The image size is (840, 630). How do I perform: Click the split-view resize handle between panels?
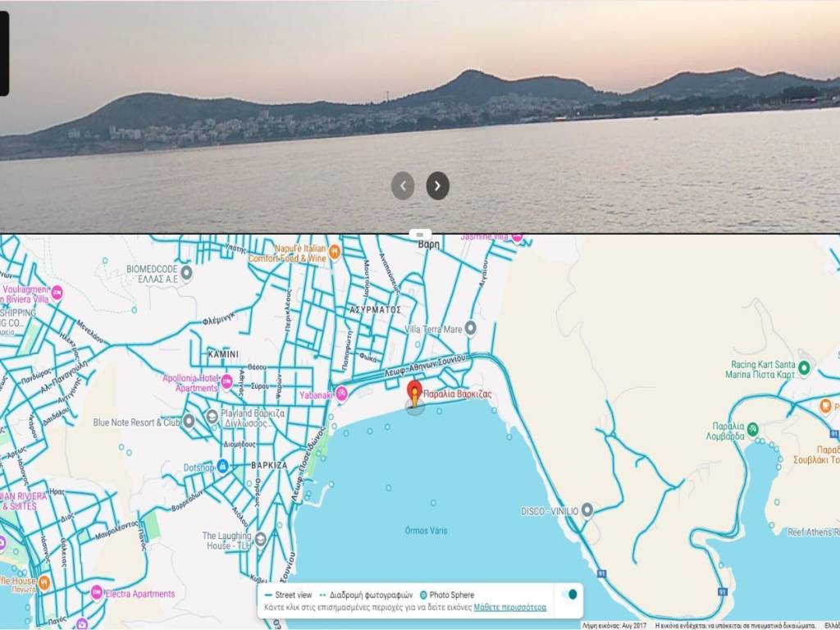tap(420, 234)
